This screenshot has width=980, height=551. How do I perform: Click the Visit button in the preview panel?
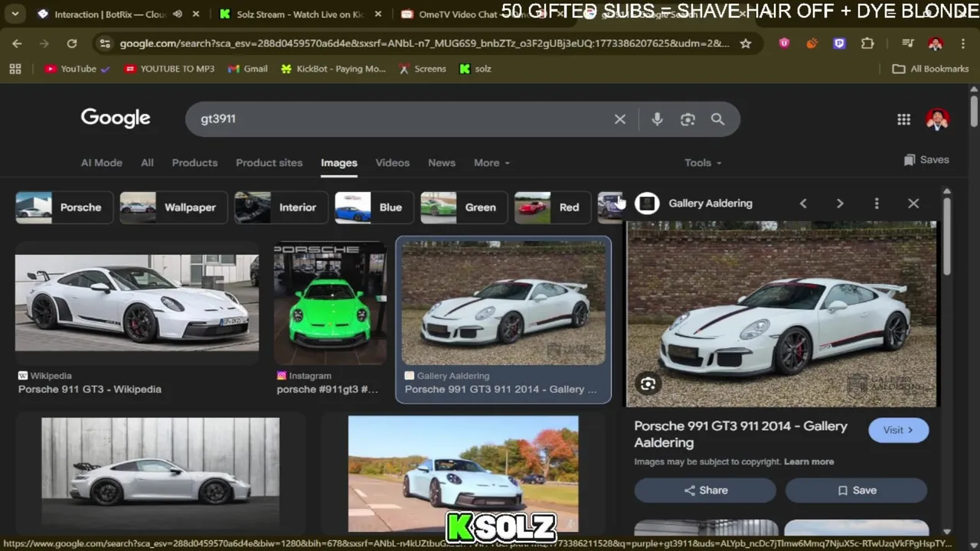(899, 430)
